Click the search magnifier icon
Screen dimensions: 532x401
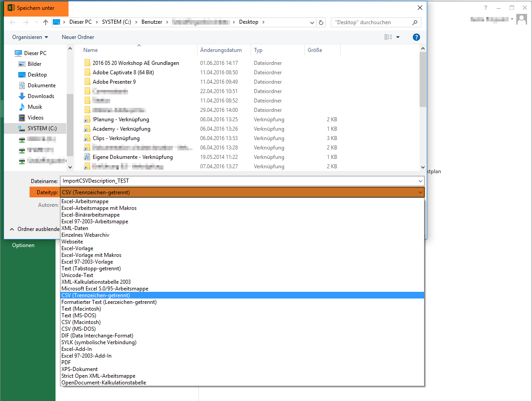click(x=415, y=22)
